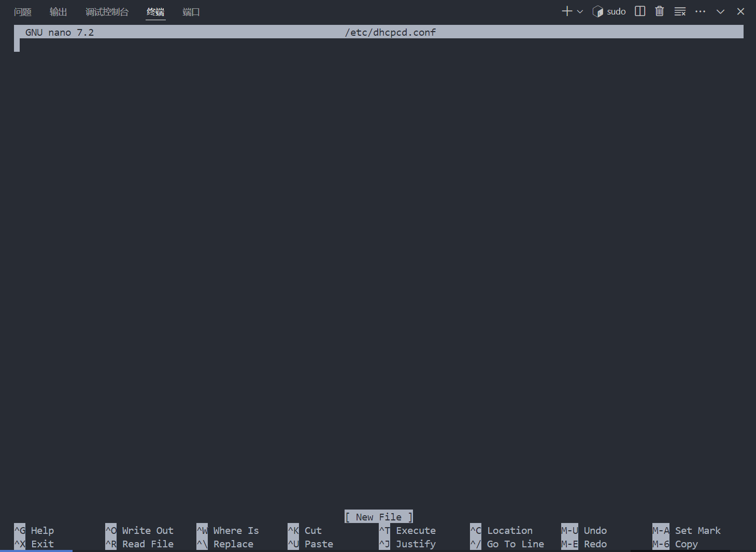Collapse the panel with the chevron down
756x552 pixels.
click(x=720, y=11)
